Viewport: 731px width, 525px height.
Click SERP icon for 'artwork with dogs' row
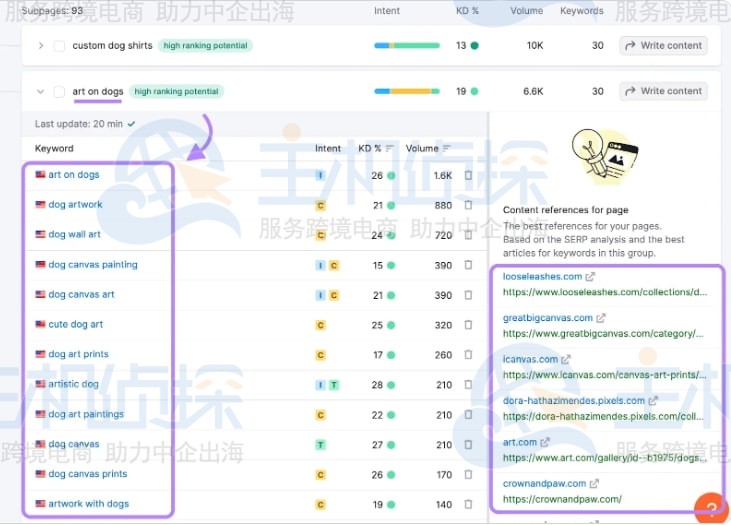pyautogui.click(x=468, y=504)
